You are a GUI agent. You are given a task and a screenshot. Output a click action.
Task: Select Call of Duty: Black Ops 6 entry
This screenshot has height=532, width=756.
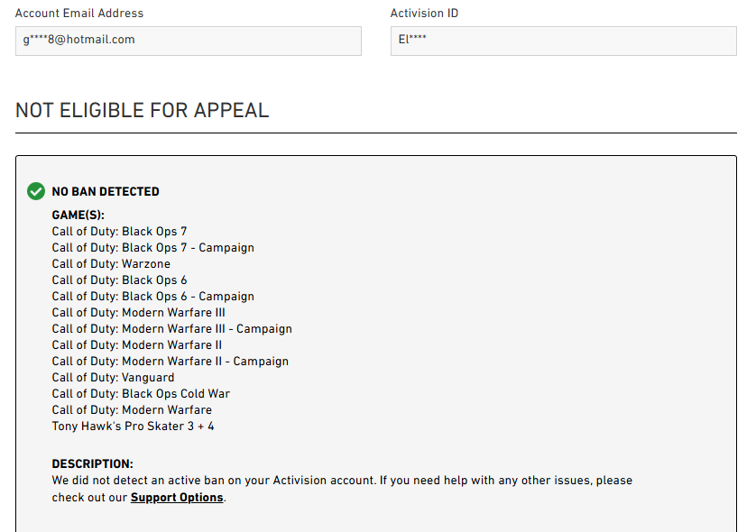tap(120, 280)
